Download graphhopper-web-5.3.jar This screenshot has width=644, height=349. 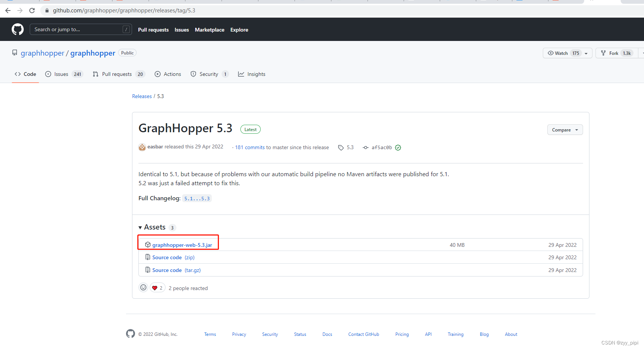coord(182,245)
